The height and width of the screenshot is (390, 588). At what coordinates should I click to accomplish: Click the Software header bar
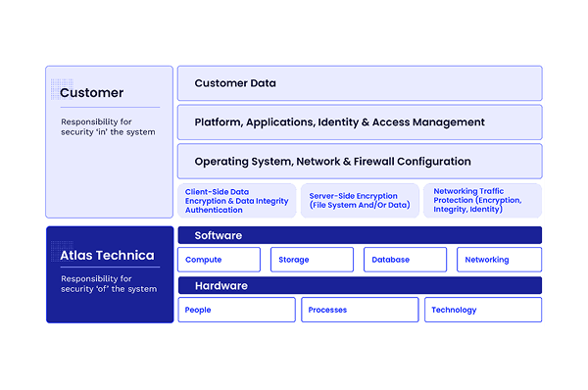point(360,235)
